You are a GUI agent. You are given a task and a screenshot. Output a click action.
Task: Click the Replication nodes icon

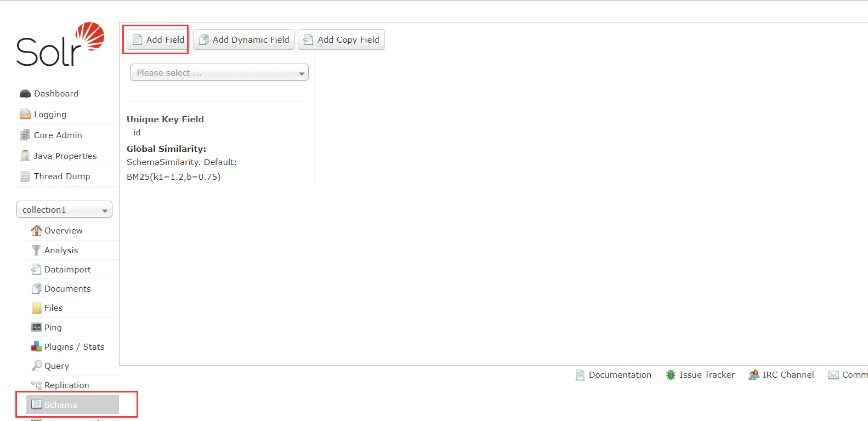(36, 385)
